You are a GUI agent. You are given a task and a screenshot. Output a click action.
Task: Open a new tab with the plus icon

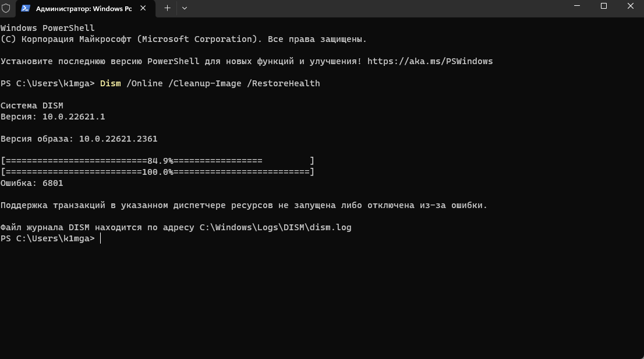167,8
